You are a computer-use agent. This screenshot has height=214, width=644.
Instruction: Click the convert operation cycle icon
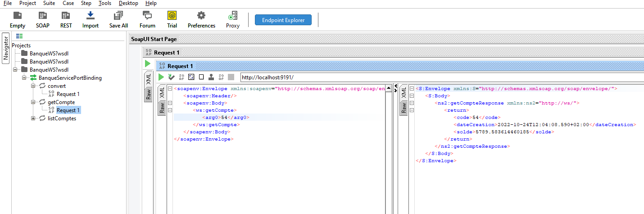[43, 86]
